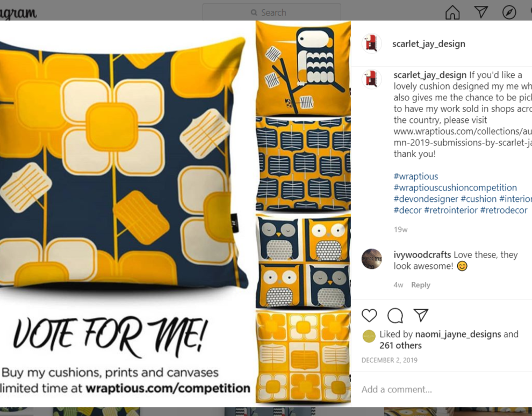
Task: Open ivywoodcrafts commenter profile picture
Action: (x=371, y=259)
